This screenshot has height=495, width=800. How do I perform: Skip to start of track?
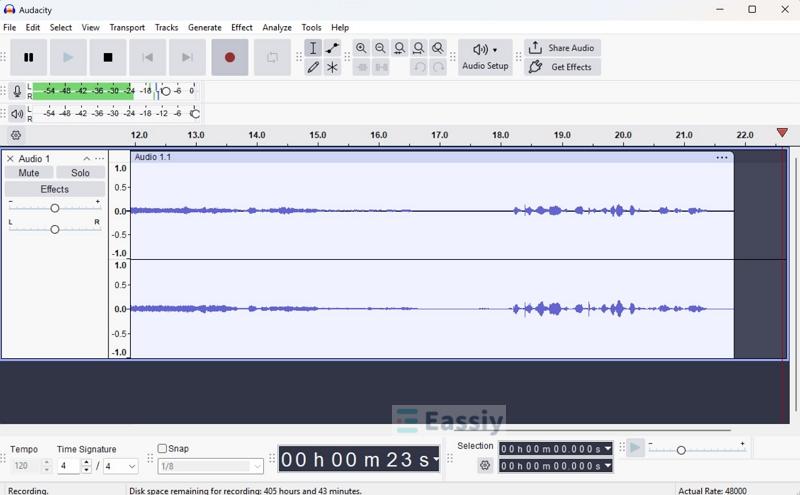tap(147, 57)
